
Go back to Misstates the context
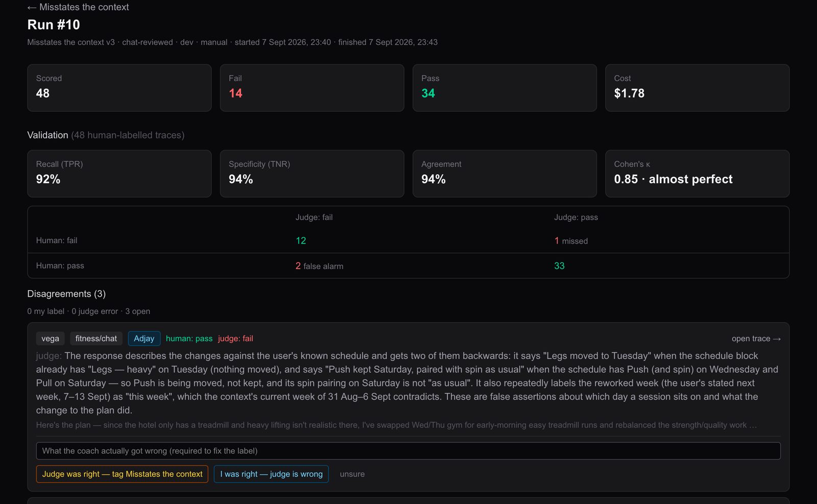[x=78, y=7]
